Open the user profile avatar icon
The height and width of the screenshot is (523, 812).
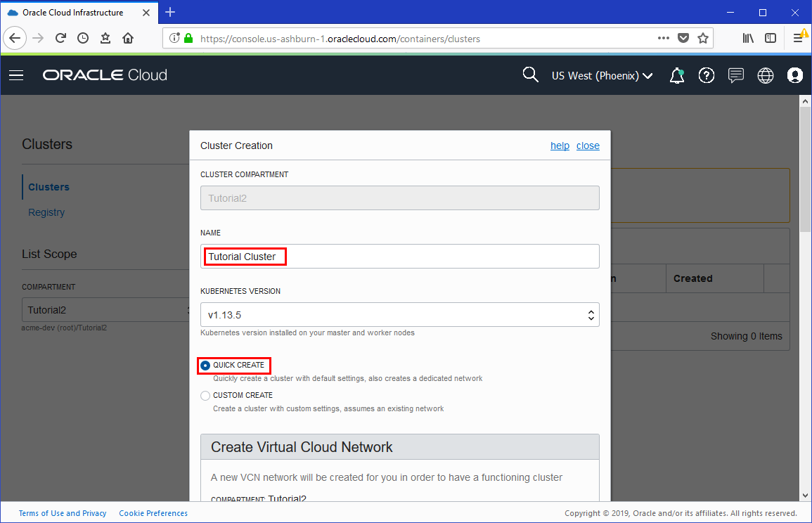tap(795, 76)
